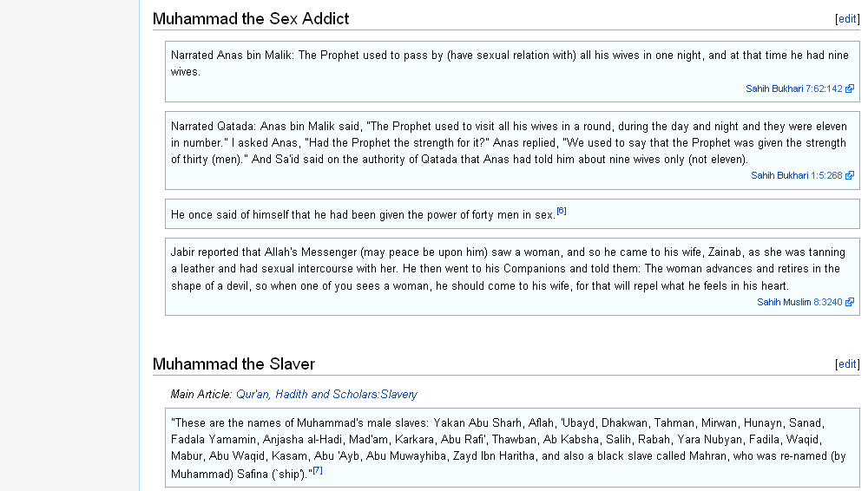The image size is (868, 491).
Task: Click the 'Narrated Qatada' quote text
Action: [x=510, y=143]
